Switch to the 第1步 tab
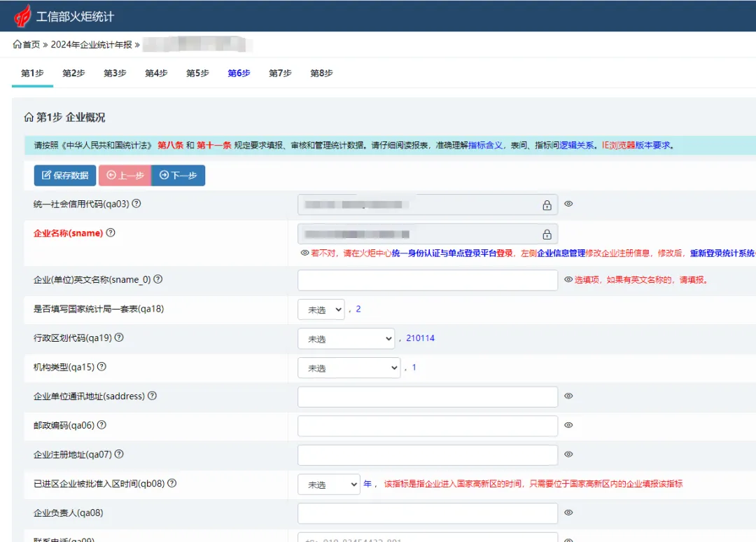This screenshot has height=542, width=756. (x=32, y=74)
